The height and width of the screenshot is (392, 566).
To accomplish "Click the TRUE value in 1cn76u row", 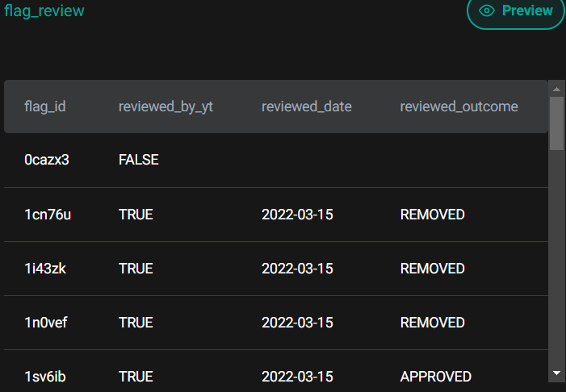I will tap(136, 215).
